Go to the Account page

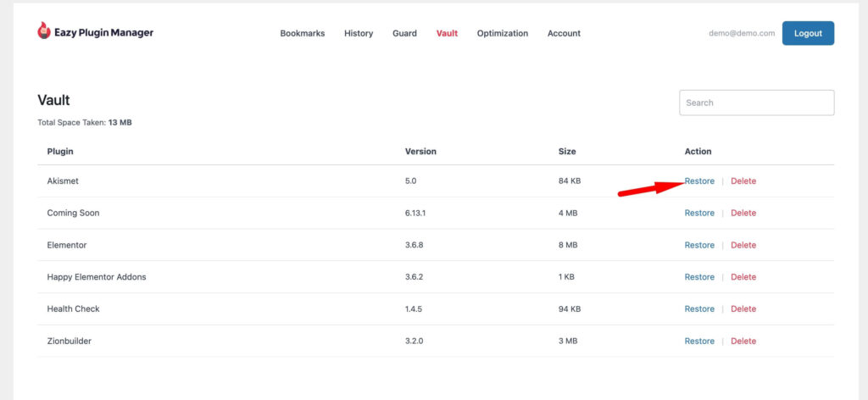pos(564,33)
